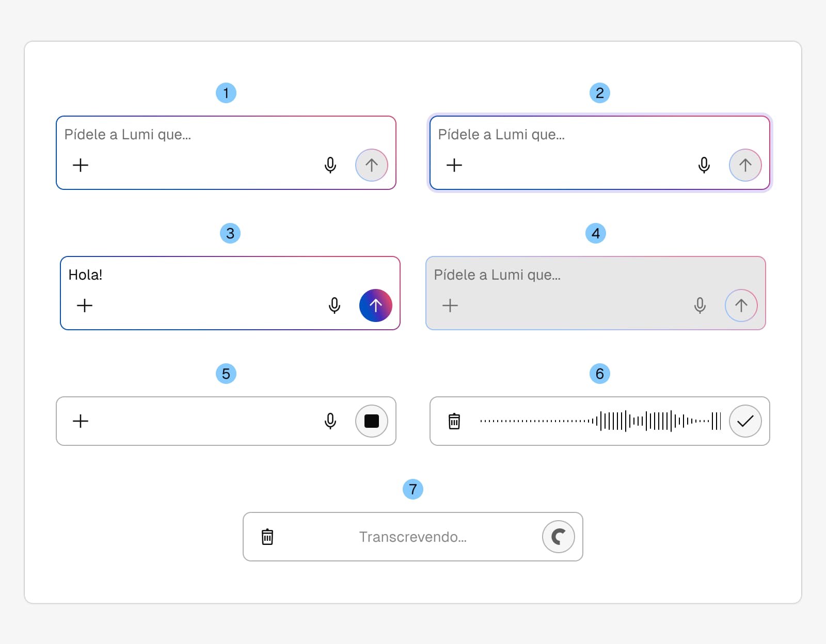The width and height of the screenshot is (826, 644).
Task: Click the trash icon in the Transcrevendo bar
Action: [x=267, y=537]
